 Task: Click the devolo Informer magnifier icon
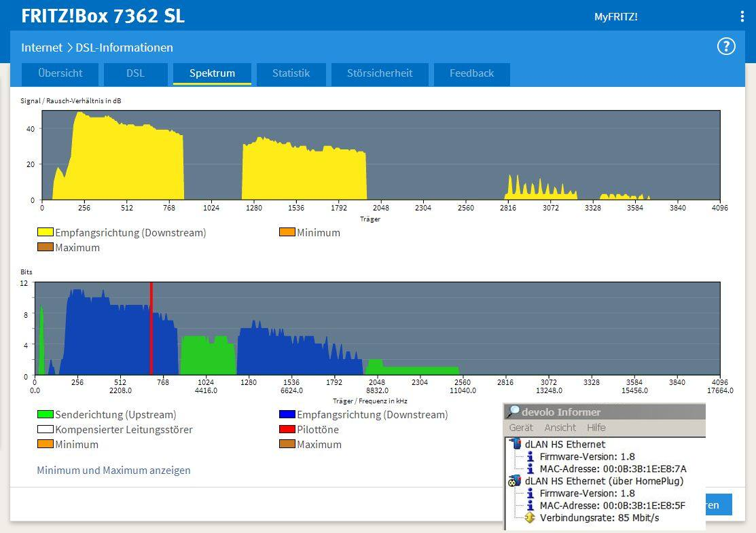[514, 411]
